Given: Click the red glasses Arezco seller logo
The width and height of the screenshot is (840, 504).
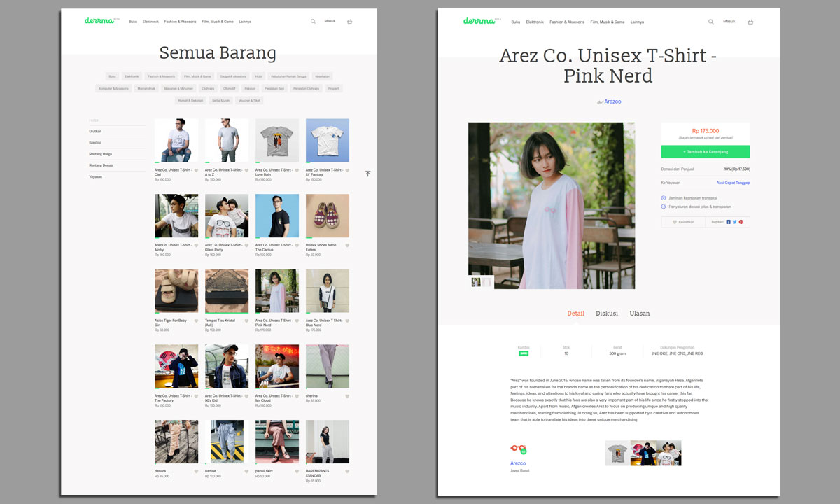Looking at the screenshot, I should tap(518, 449).
